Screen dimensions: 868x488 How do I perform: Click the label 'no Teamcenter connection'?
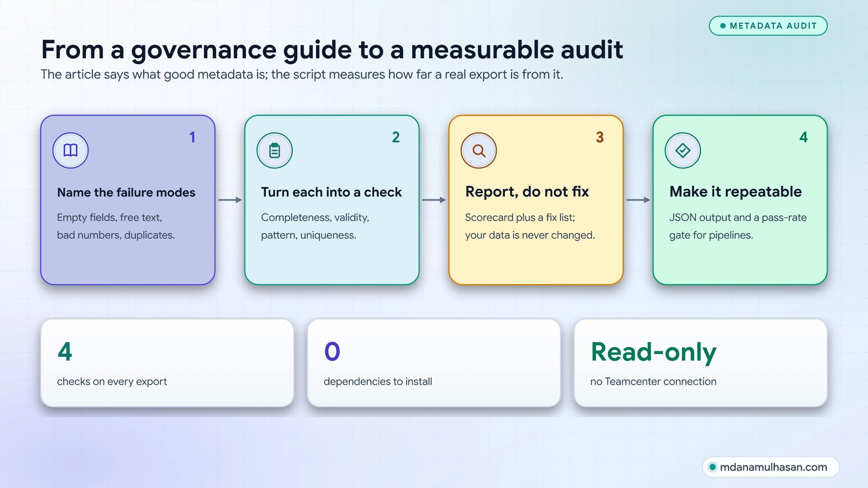653,382
